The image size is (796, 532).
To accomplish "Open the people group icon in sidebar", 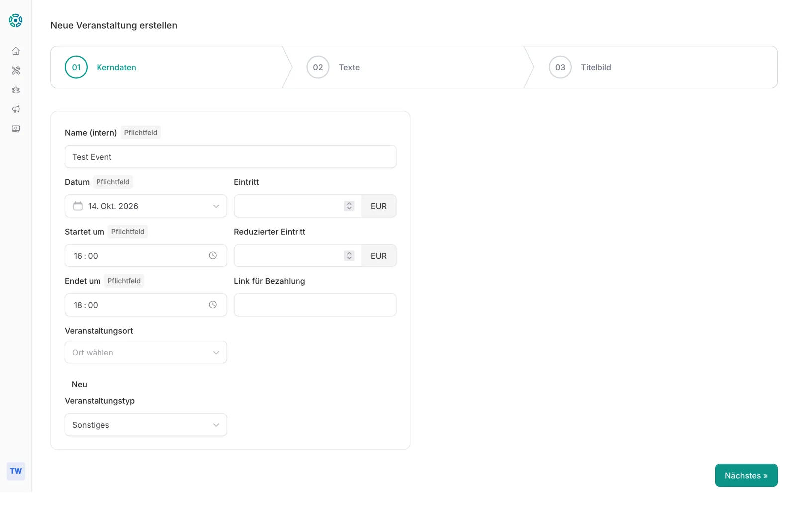I will [x=16, y=90].
